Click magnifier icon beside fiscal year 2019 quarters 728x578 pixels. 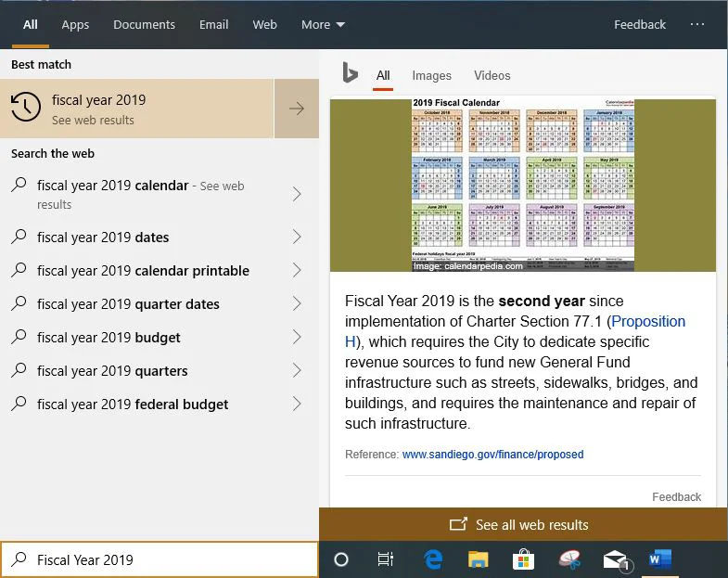coord(19,370)
